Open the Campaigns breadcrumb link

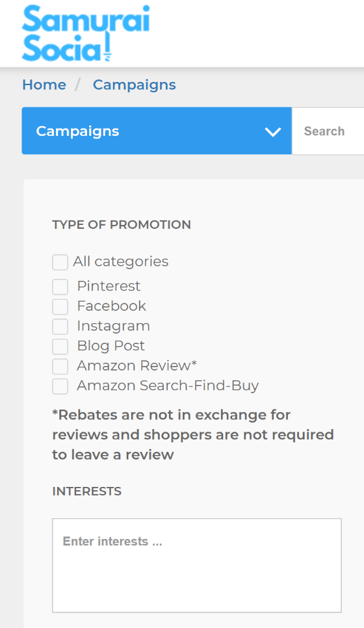pos(134,85)
